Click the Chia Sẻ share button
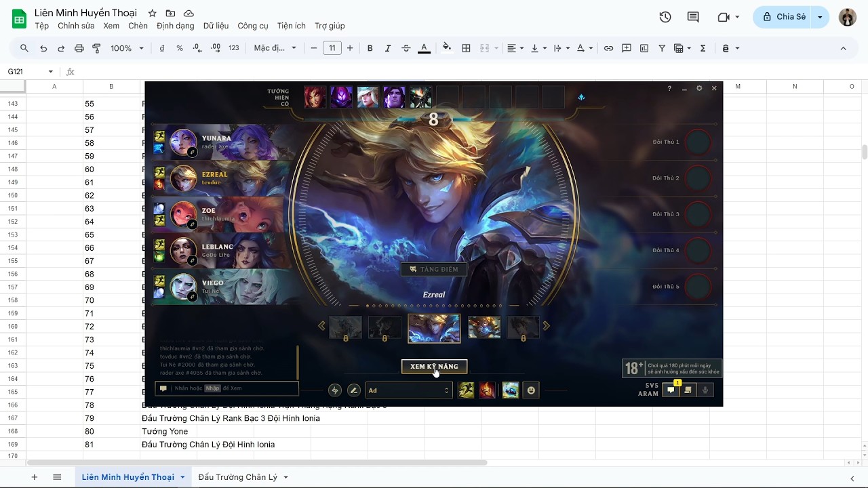The width and height of the screenshot is (868, 488). (783, 17)
